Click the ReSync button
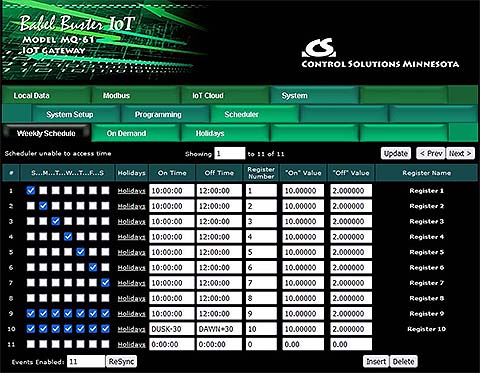The height and width of the screenshot is (373, 480). 121,361
